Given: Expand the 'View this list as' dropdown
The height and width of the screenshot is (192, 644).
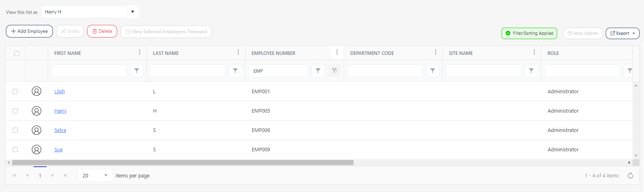Looking at the screenshot, I should point(133,12).
